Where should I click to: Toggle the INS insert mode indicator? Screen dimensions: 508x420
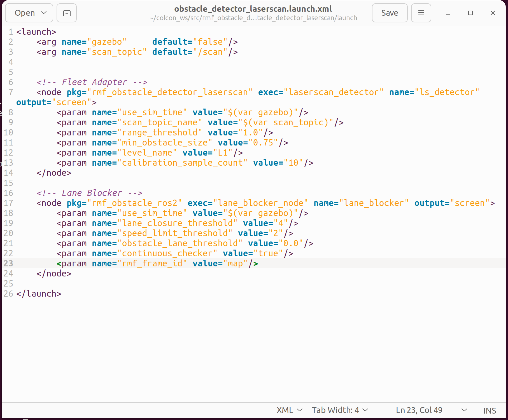click(490, 410)
